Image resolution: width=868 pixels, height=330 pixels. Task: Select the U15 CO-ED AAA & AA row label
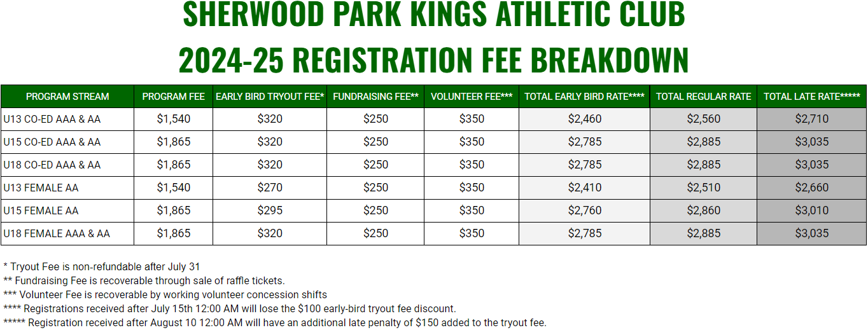52,142
